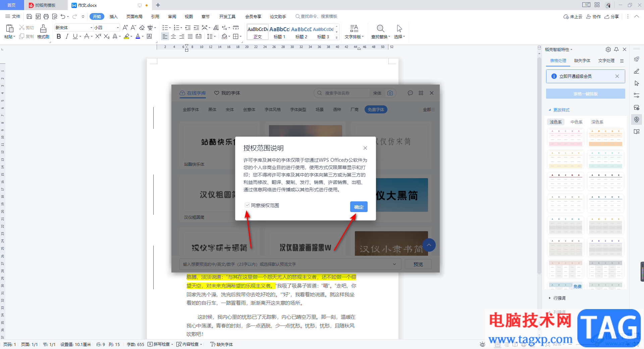Viewport: 644px width, 349px height.
Task: Close the font library panel
Action: click(x=432, y=93)
